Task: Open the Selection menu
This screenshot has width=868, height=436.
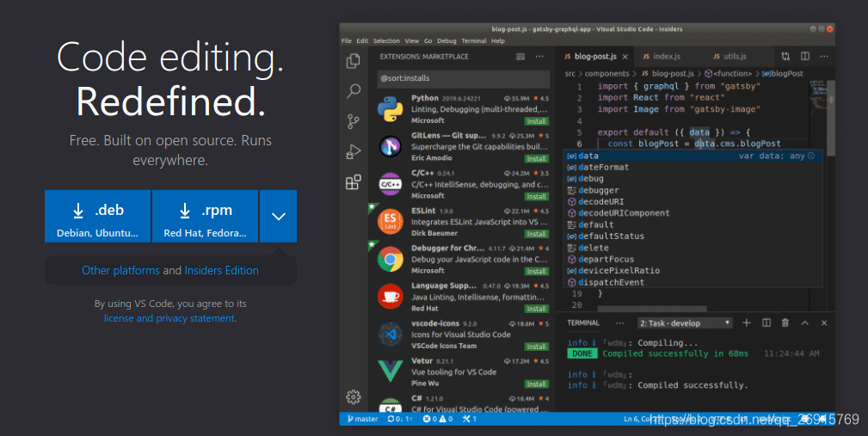Action: click(386, 41)
